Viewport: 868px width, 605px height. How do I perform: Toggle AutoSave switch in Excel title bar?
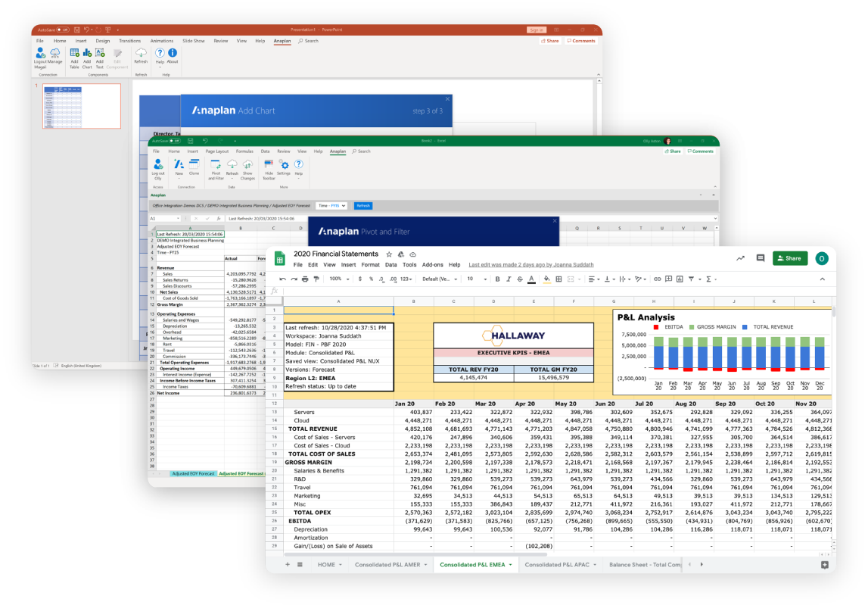175,142
